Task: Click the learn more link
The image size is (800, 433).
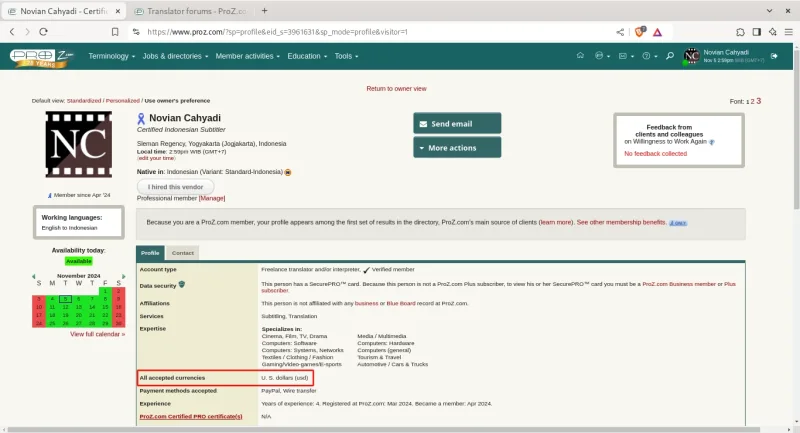Action: pyautogui.click(x=556, y=222)
